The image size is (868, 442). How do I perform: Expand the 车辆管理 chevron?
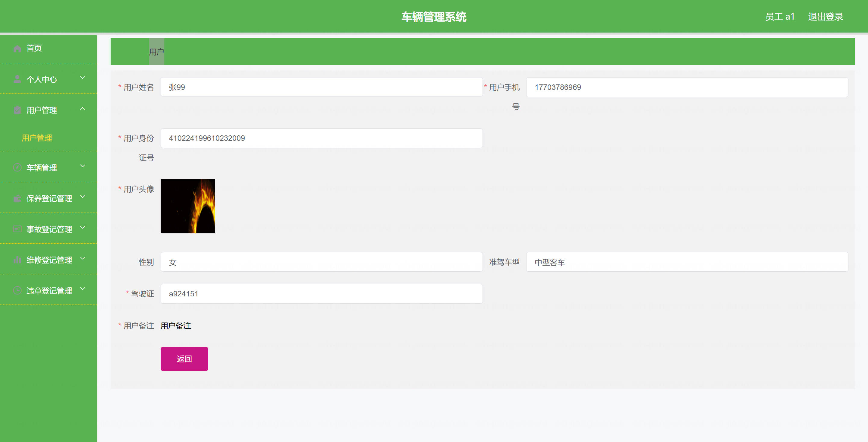click(83, 166)
